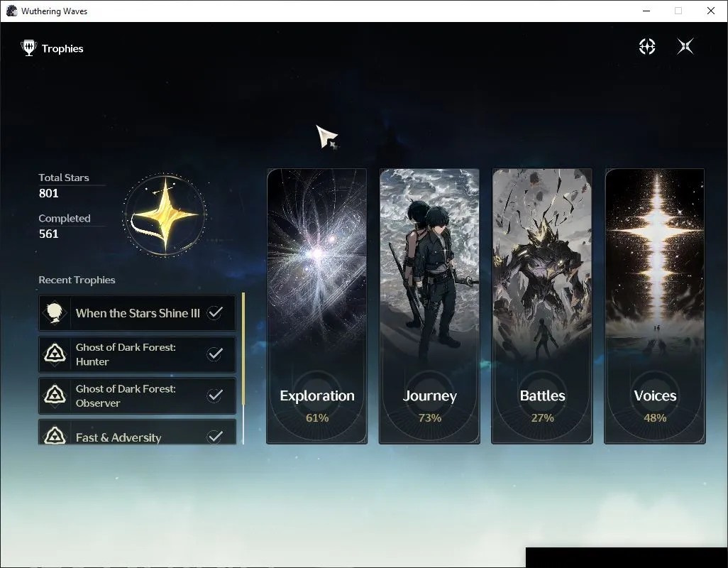The image size is (728, 568).
Task: Click the triangle icon beside Fast & Adversity
Action: pos(55,436)
